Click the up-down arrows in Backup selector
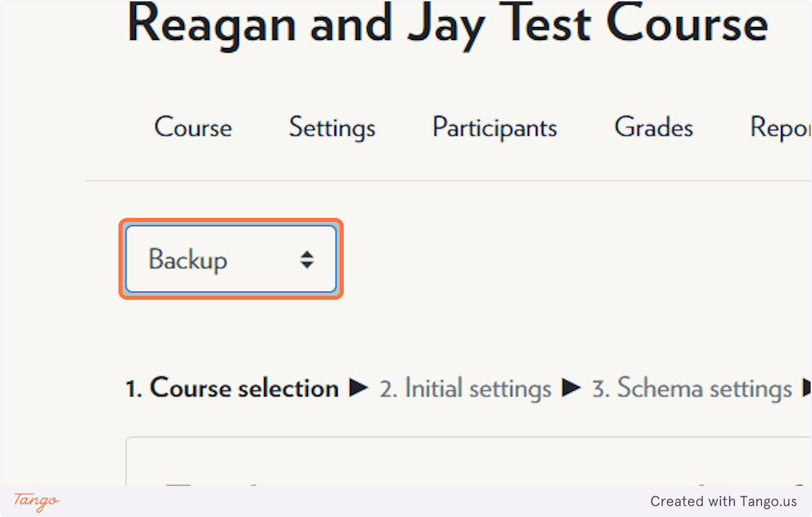The width and height of the screenshot is (812, 517). point(307,260)
